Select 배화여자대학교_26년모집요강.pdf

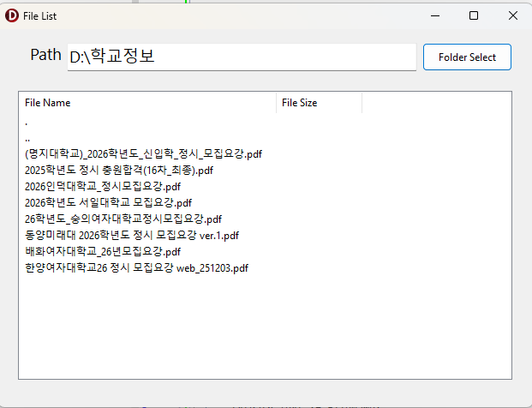click(x=103, y=251)
